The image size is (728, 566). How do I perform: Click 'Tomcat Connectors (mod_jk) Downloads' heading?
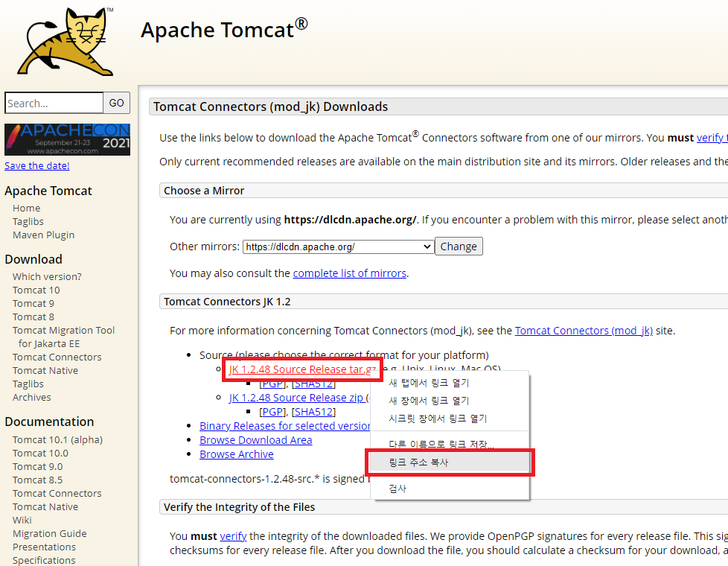271,107
